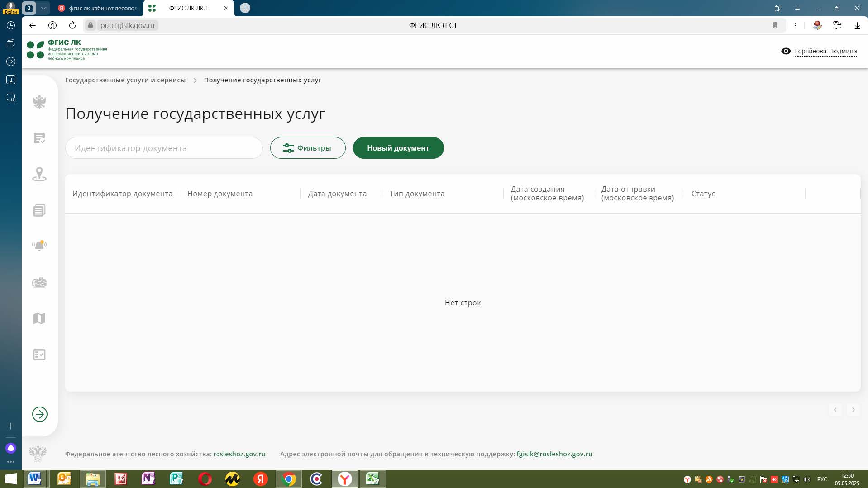Open the browser extensions icon
The image size is (868, 488).
(x=837, y=25)
